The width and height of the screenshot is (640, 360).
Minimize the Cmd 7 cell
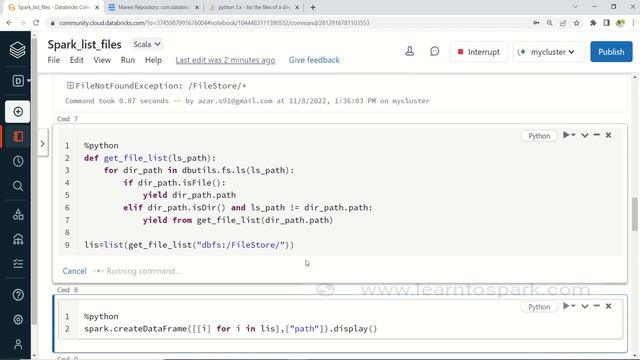click(597, 135)
